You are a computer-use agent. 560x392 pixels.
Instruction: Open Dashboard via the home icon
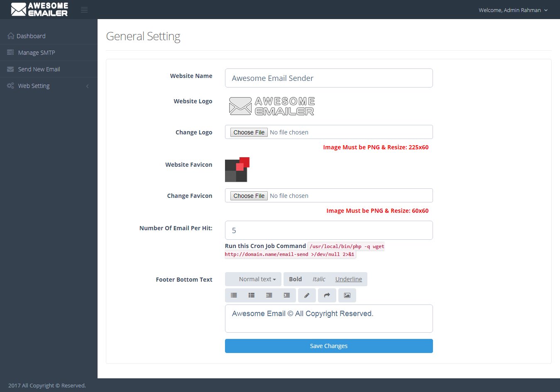[10, 36]
